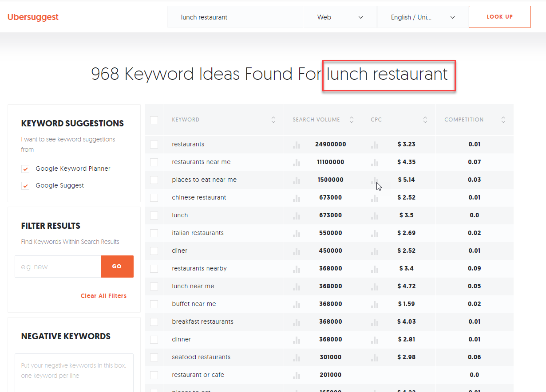Uncheck Google Keyword Planner source

pos(25,169)
